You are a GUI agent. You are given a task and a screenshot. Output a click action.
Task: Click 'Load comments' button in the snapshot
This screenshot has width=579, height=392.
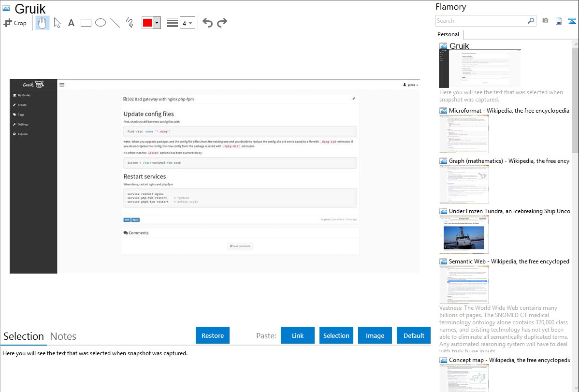(240, 246)
